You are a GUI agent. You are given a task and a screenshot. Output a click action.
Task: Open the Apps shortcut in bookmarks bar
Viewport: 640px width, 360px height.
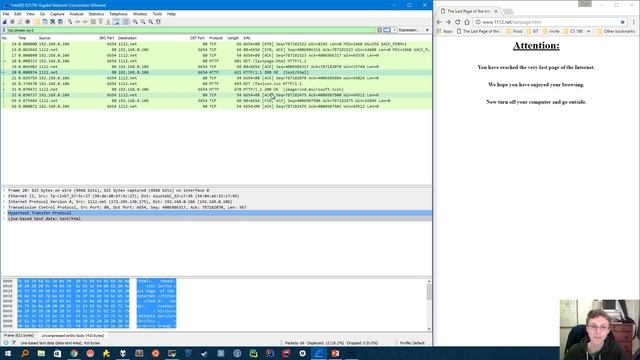pos(444,31)
